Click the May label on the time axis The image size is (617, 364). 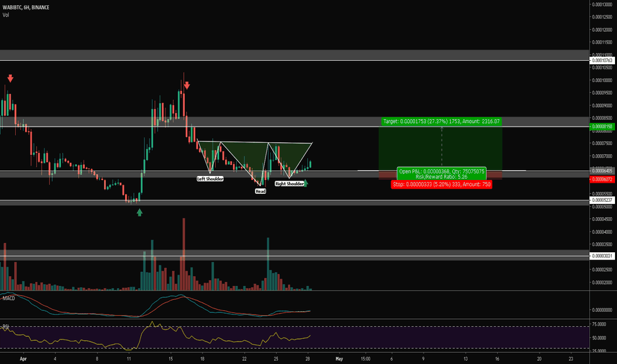pos(339,359)
